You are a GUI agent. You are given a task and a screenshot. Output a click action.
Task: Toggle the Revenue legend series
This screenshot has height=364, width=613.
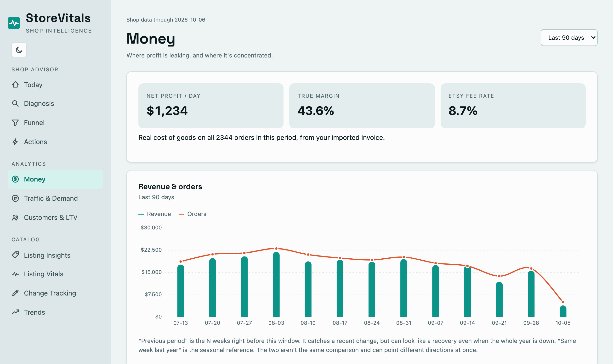coord(154,214)
